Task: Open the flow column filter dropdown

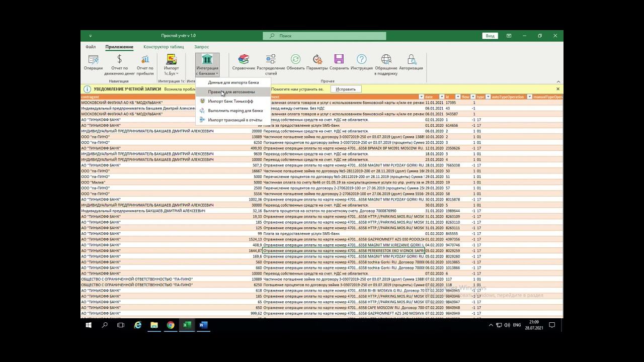Action: [x=473, y=97]
